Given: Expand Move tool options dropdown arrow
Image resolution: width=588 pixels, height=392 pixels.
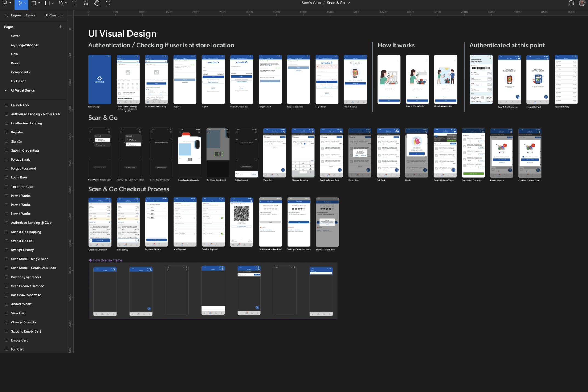Looking at the screenshot, I should pyautogui.click(x=25, y=3).
